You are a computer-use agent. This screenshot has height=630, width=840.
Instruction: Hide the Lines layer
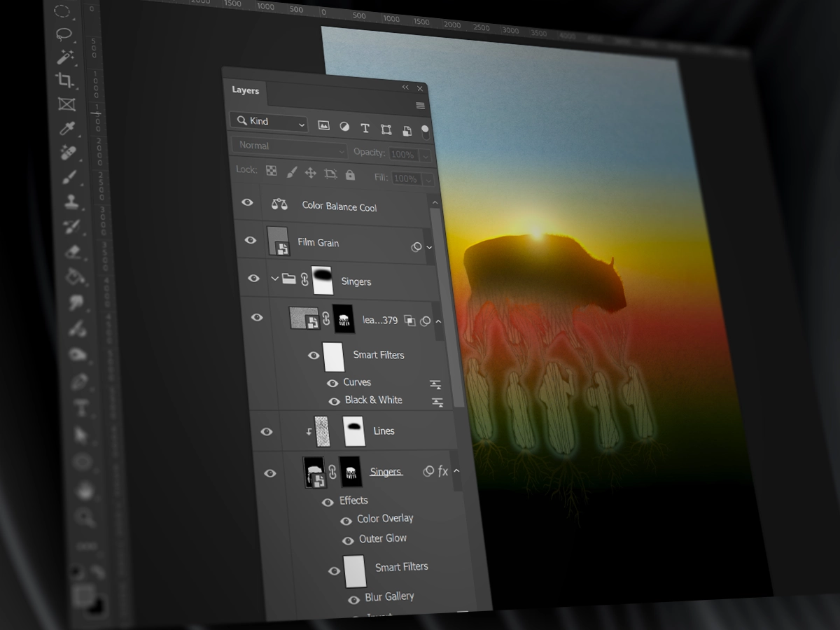click(x=266, y=431)
